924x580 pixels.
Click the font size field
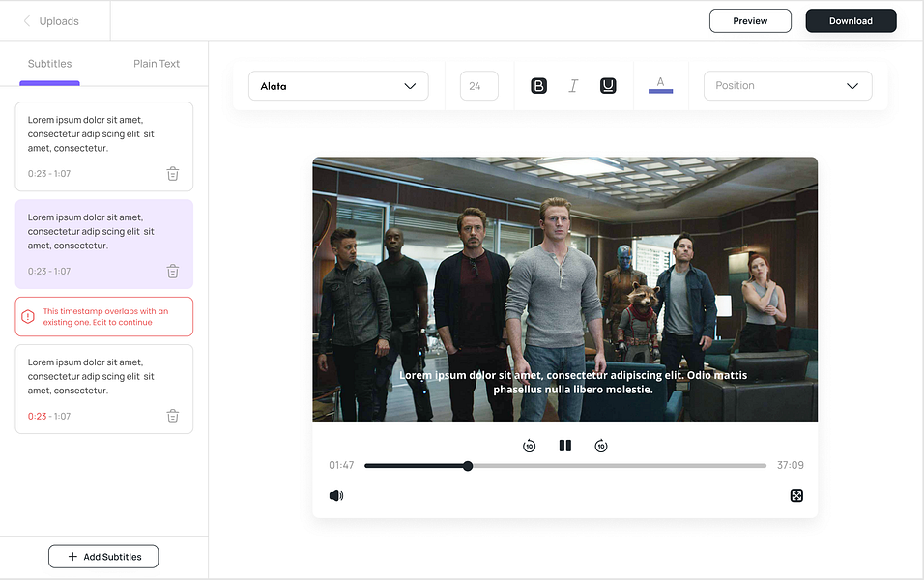click(478, 86)
